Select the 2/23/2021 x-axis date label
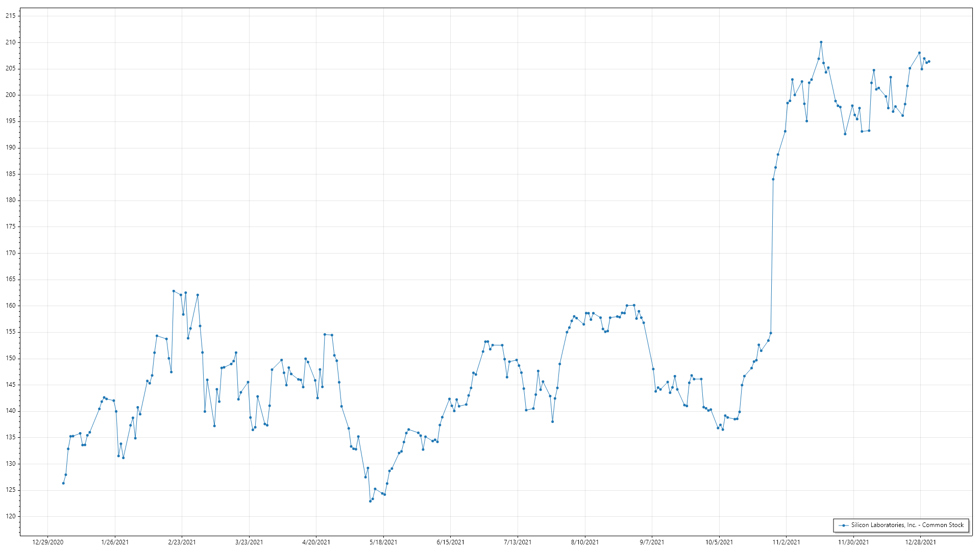 [182, 542]
